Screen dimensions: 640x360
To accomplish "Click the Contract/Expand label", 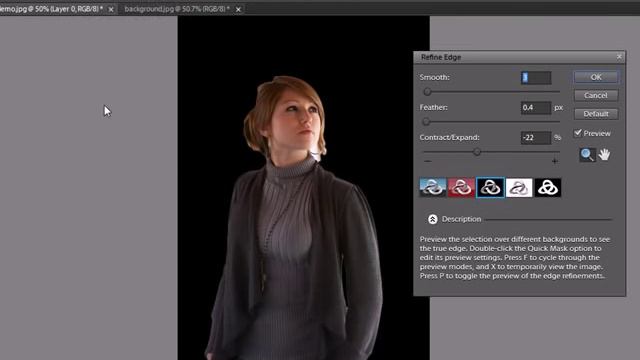I will [449, 138].
